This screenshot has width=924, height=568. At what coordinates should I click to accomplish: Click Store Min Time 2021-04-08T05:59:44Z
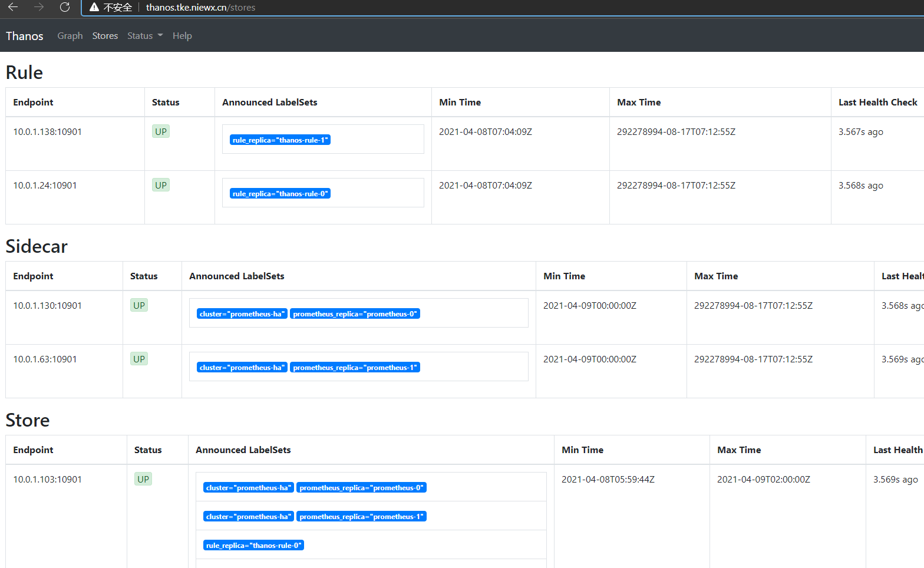point(608,480)
